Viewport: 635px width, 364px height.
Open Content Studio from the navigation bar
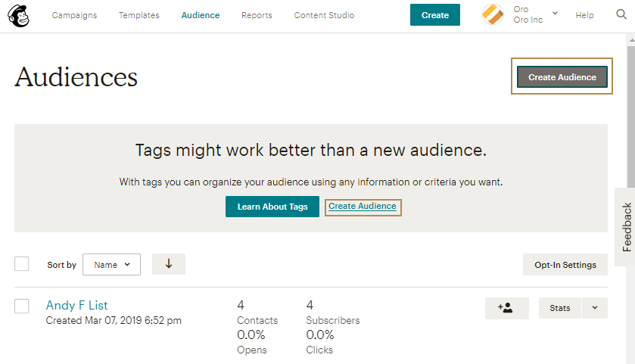coord(324,15)
